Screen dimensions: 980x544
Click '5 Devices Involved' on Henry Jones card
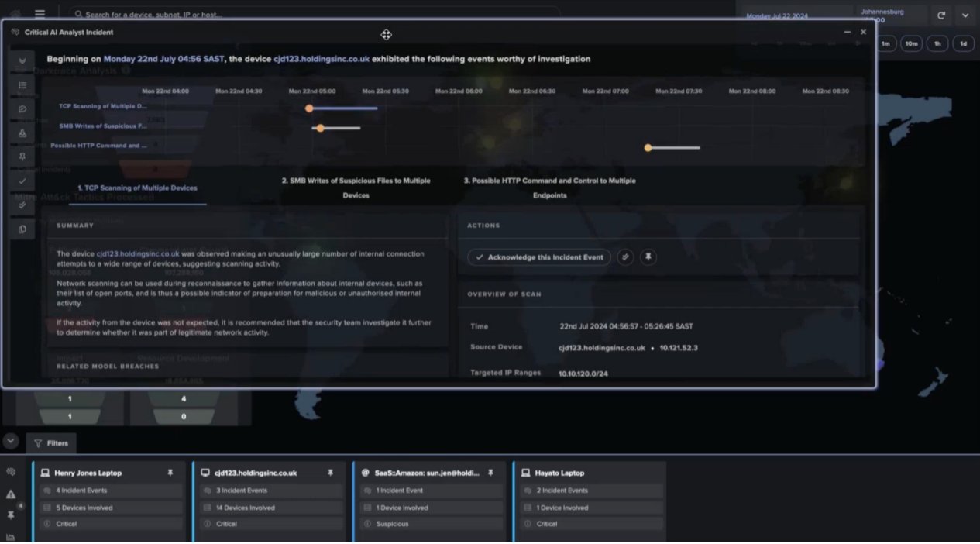click(111, 508)
